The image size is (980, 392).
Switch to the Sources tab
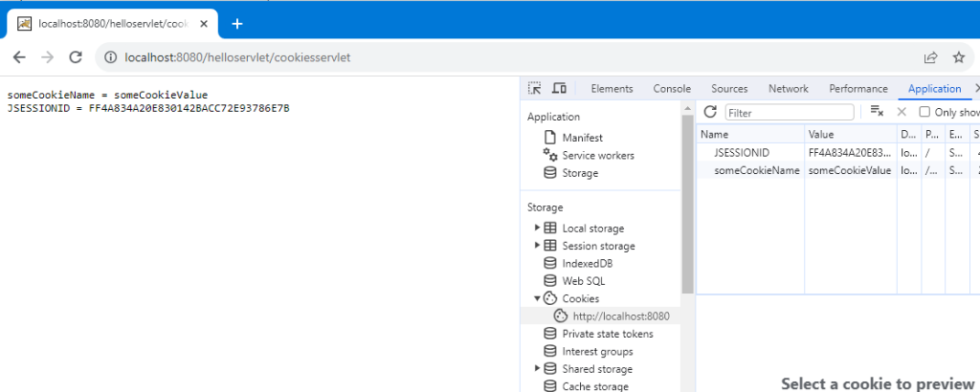tap(729, 89)
